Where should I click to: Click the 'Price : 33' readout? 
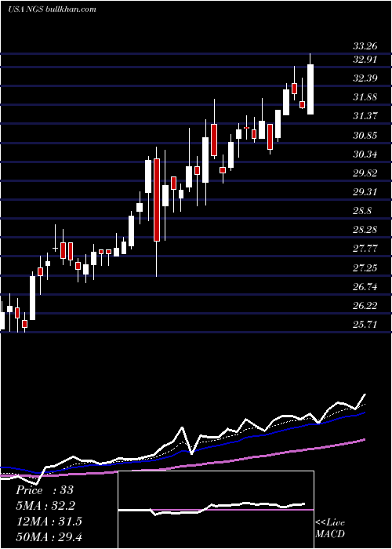coord(45,490)
